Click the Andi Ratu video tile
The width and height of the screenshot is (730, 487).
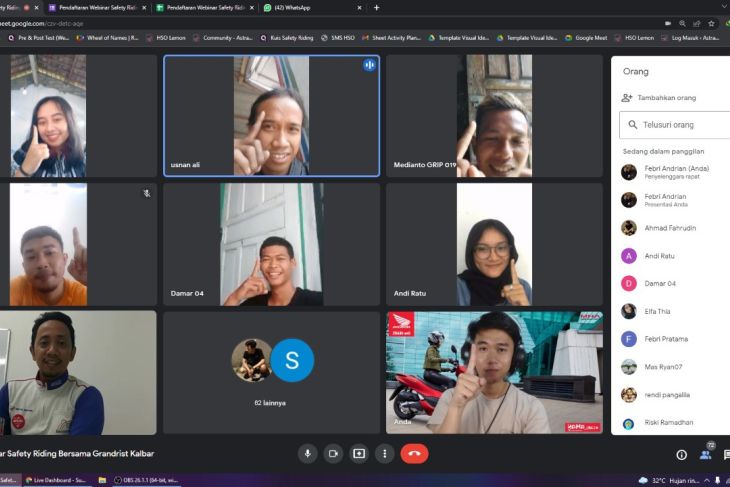coord(494,244)
